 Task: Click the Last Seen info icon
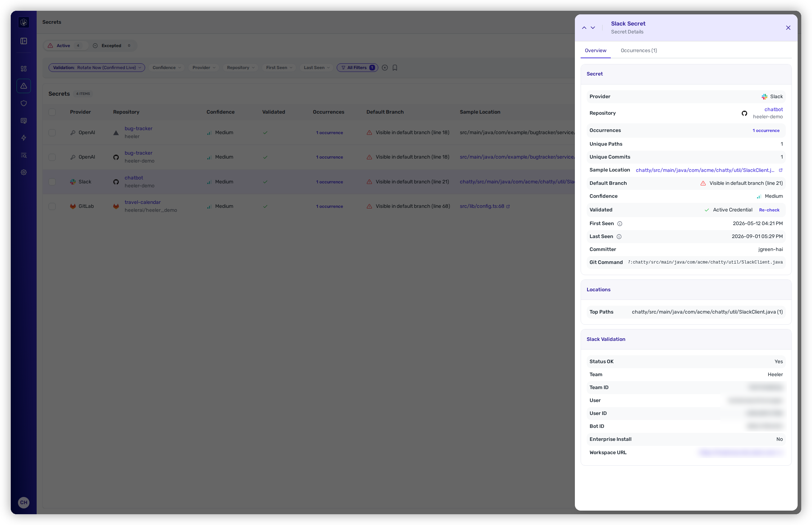click(x=619, y=237)
